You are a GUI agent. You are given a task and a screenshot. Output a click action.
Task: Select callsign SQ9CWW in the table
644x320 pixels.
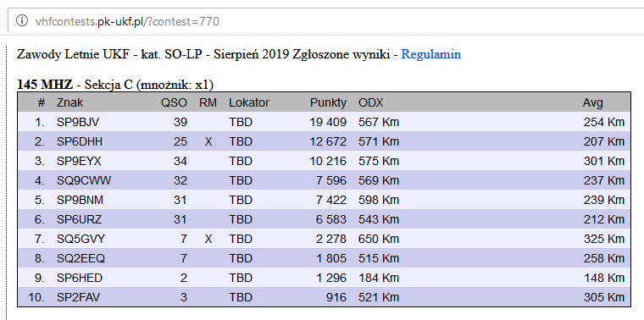(x=84, y=180)
